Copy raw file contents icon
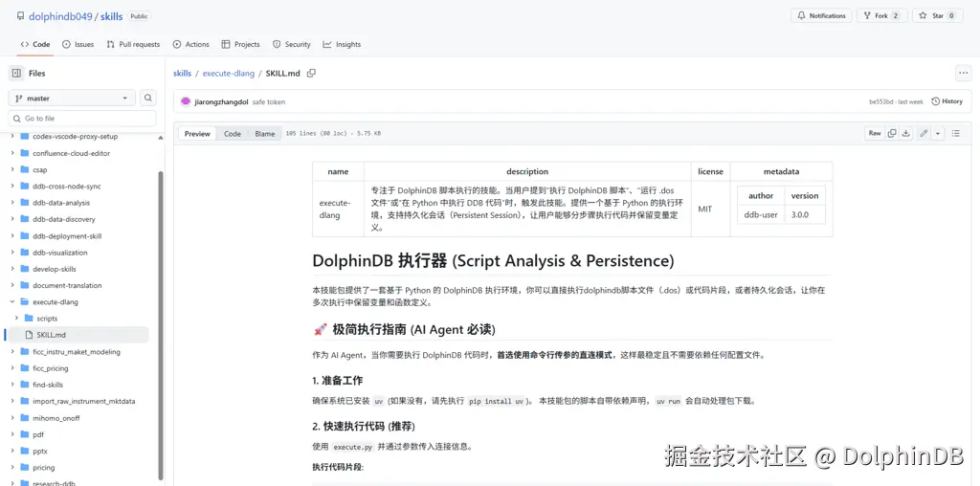The image size is (980, 486). [x=892, y=133]
